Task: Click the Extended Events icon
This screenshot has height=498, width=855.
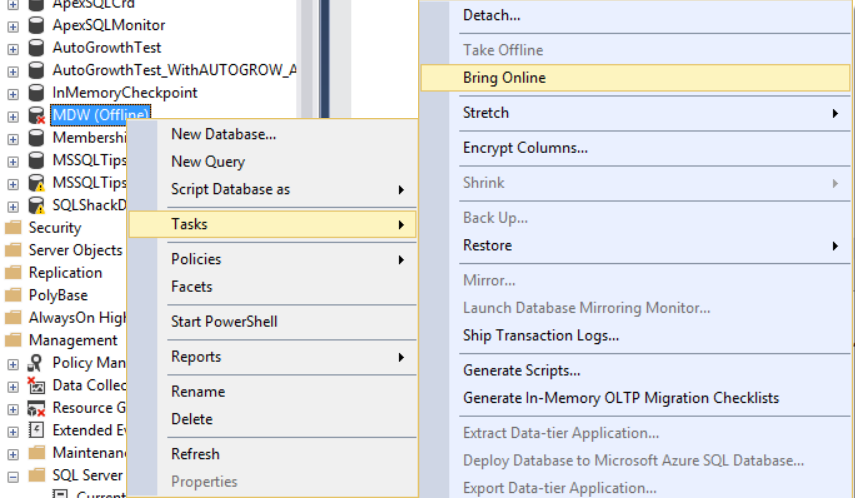Action: coord(36,430)
